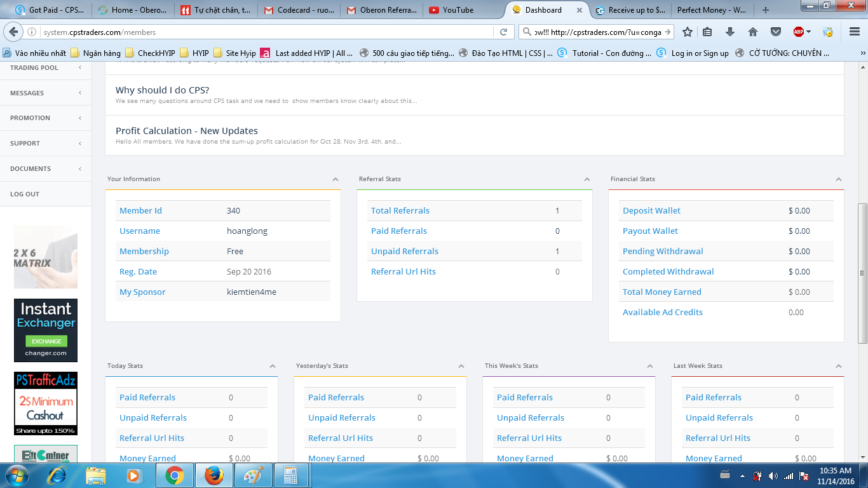This screenshot has width=868, height=488.
Task: Collapse the Referral Stats panel
Action: tap(587, 179)
